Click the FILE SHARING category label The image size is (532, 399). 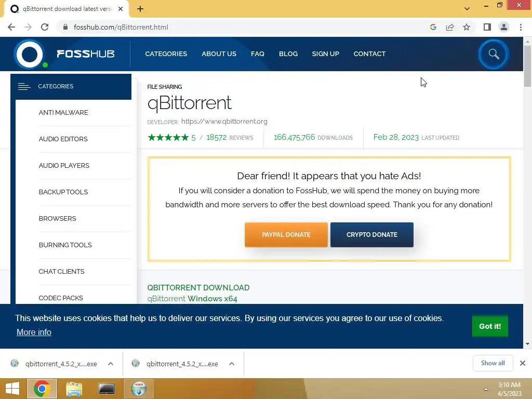[x=165, y=87]
